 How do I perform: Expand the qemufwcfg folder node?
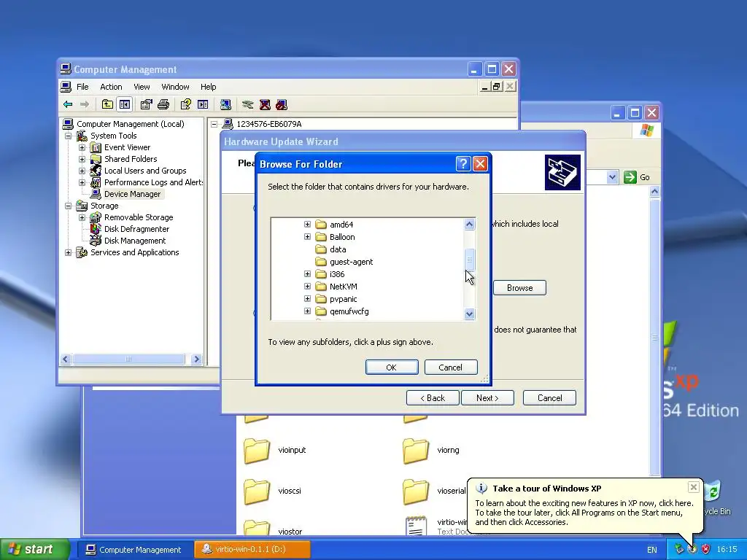coord(307,311)
